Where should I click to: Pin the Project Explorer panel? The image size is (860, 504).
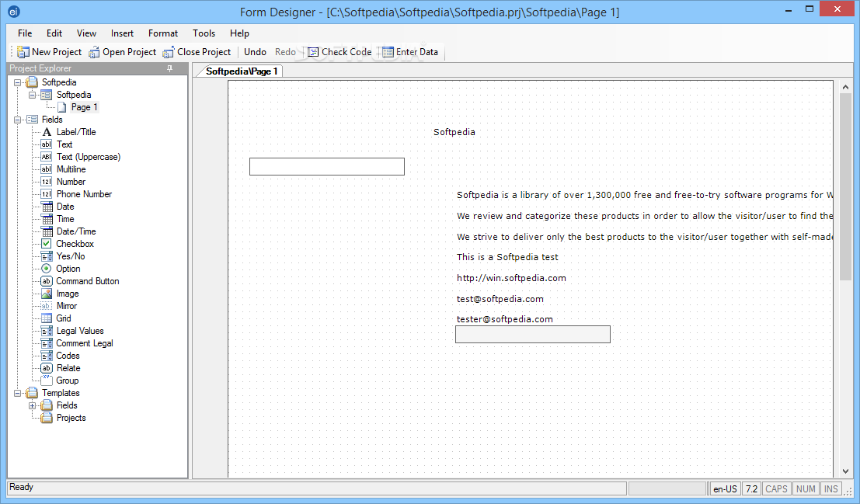169,68
